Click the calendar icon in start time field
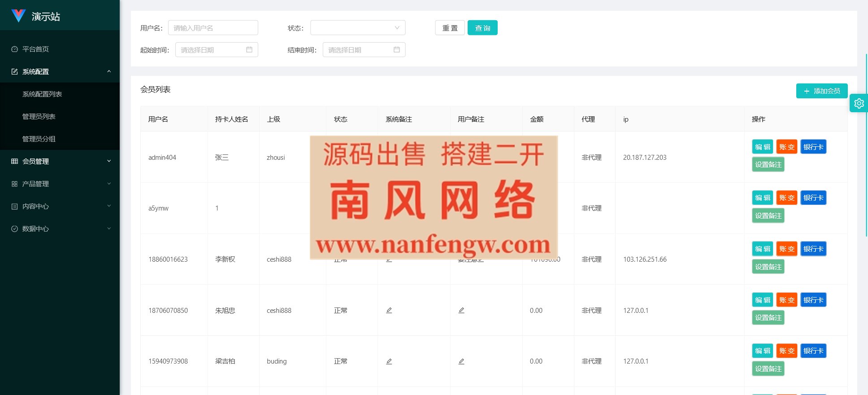Screen dimensions: 868x395 tap(249, 50)
